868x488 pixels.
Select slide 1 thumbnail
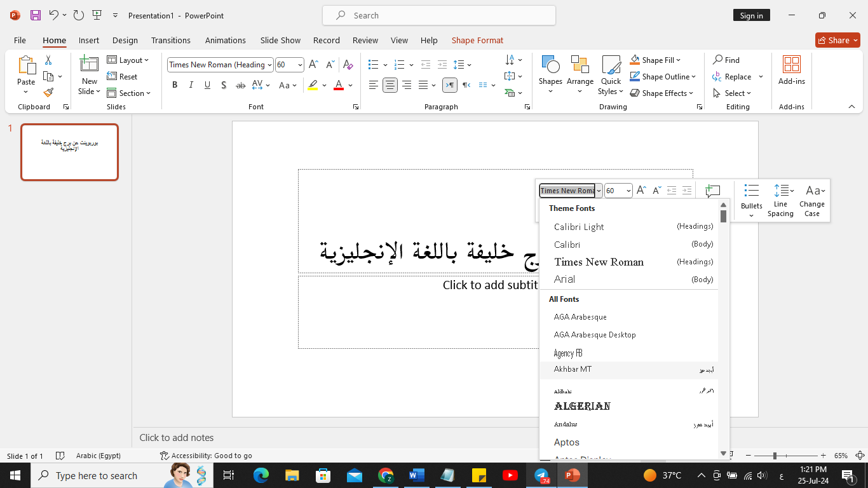(69, 152)
